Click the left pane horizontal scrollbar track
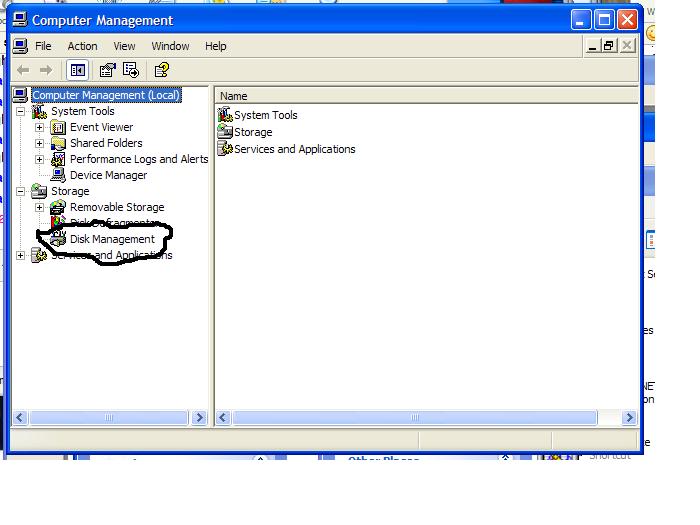Screen dimensions: 700x525 [150, 418]
